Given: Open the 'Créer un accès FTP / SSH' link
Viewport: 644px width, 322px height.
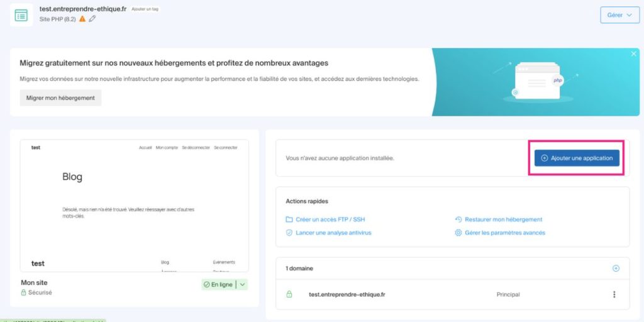Looking at the screenshot, I should pyautogui.click(x=330, y=219).
